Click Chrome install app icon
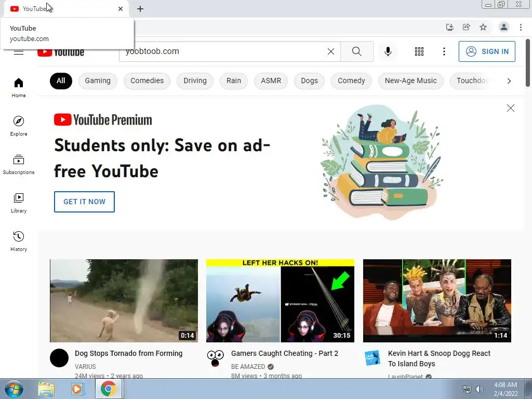 pos(449,27)
